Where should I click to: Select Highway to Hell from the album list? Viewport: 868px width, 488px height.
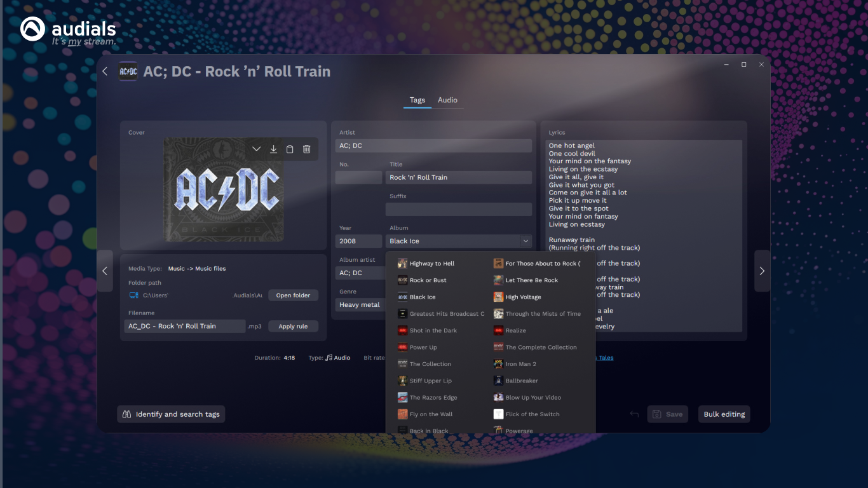tap(433, 263)
